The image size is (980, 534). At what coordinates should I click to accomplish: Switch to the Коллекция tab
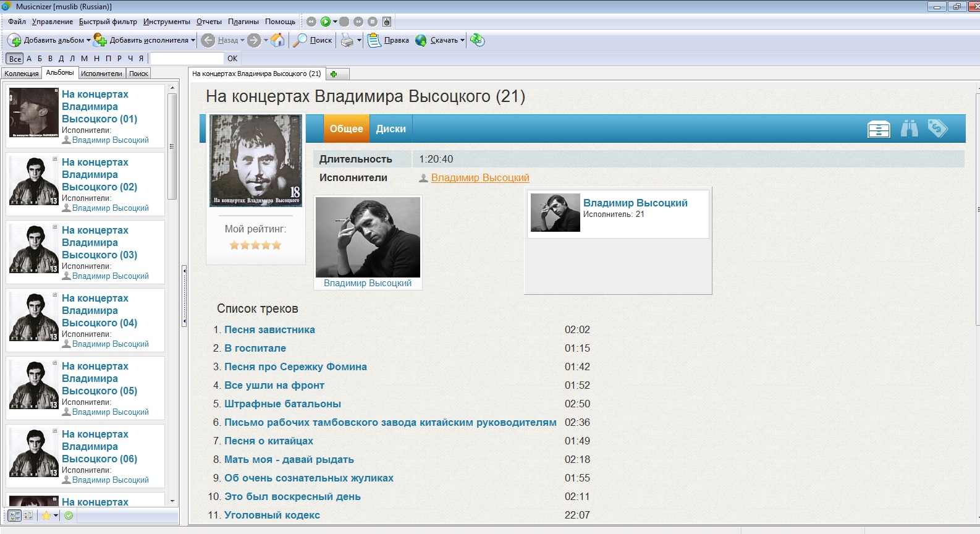pos(22,74)
